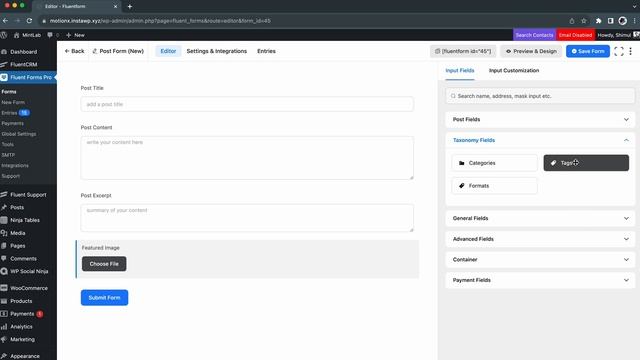Copy the fluentform id shortcode
Viewport: 640px width, 360px height.
tap(463, 51)
